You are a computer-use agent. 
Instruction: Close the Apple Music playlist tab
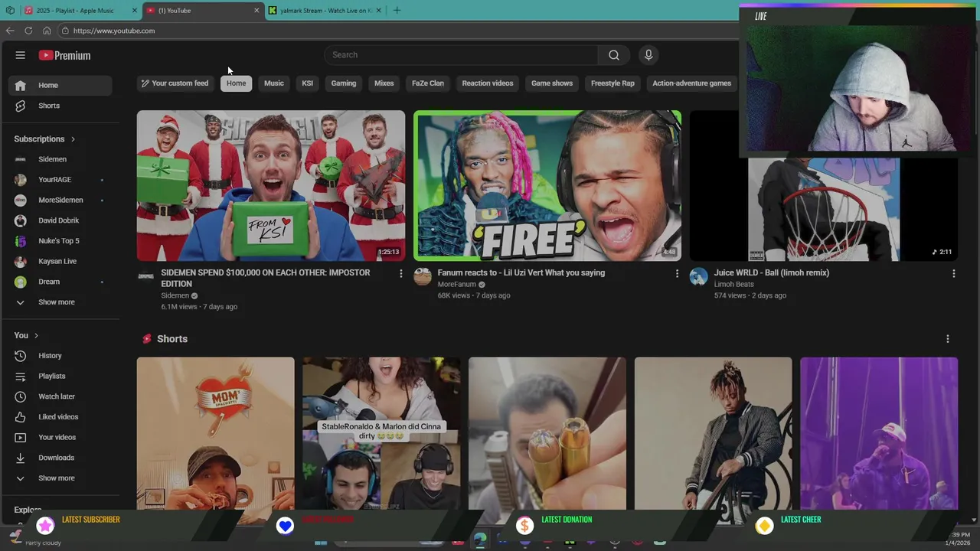pos(135,11)
